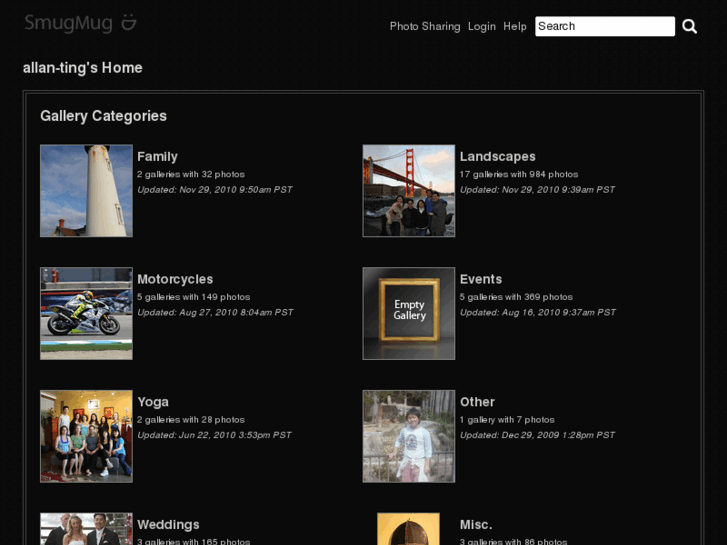
Task: Open the Login link
Action: [x=482, y=26]
